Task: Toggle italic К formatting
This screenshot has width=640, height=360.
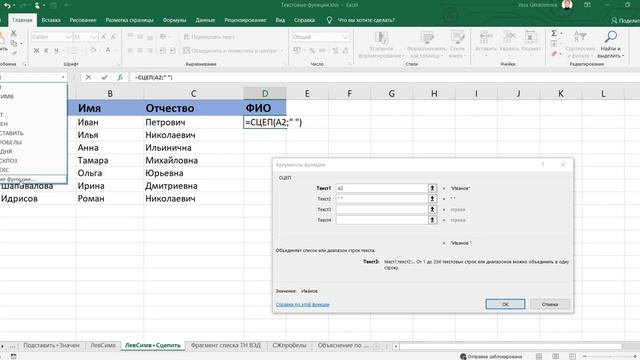Action: tap(46, 51)
